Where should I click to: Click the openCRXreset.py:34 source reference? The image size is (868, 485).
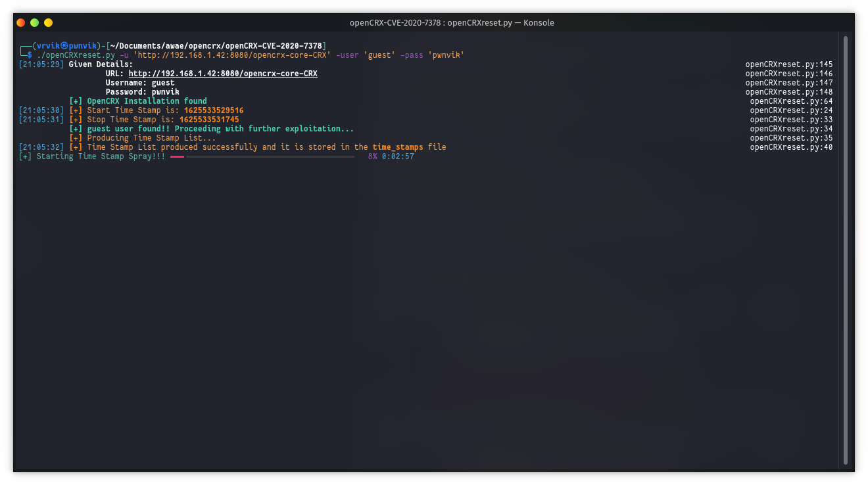792,129
